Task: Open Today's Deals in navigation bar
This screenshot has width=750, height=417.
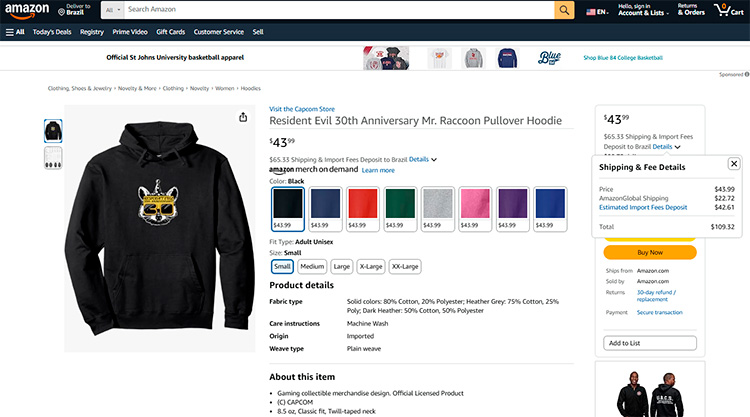Action: point(52,32)
